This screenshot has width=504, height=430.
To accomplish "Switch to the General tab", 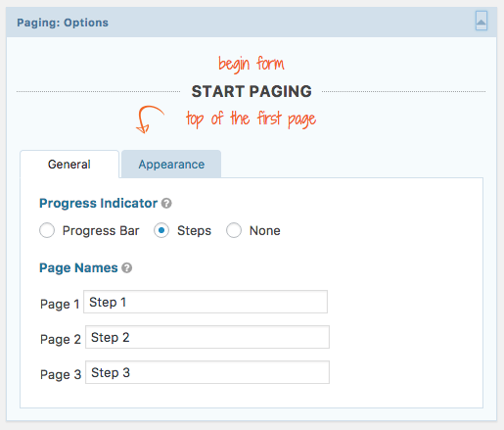I will coord(69,165).
